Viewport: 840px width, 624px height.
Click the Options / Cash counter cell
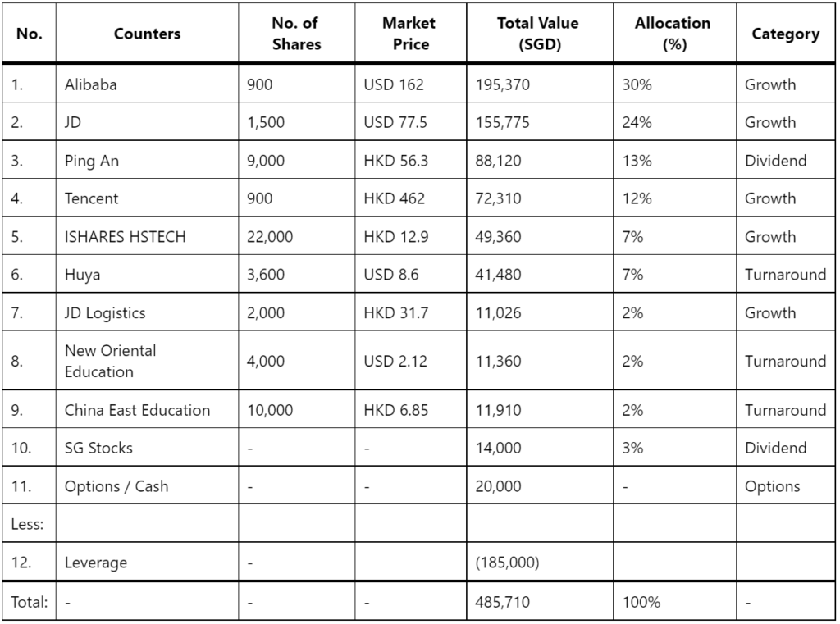tap(147, 485)
